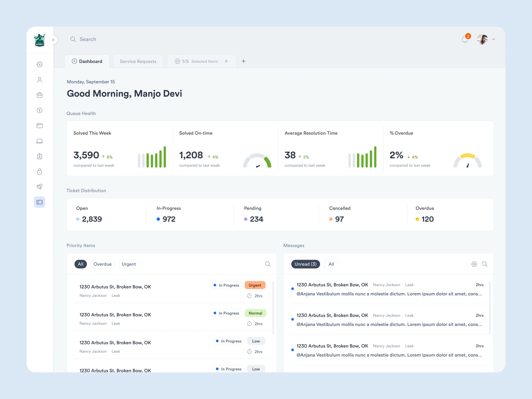The width and height of the screenshot is (532, 399).
Task: Click the lock sidebar icon
Action: tap(40, 172)
